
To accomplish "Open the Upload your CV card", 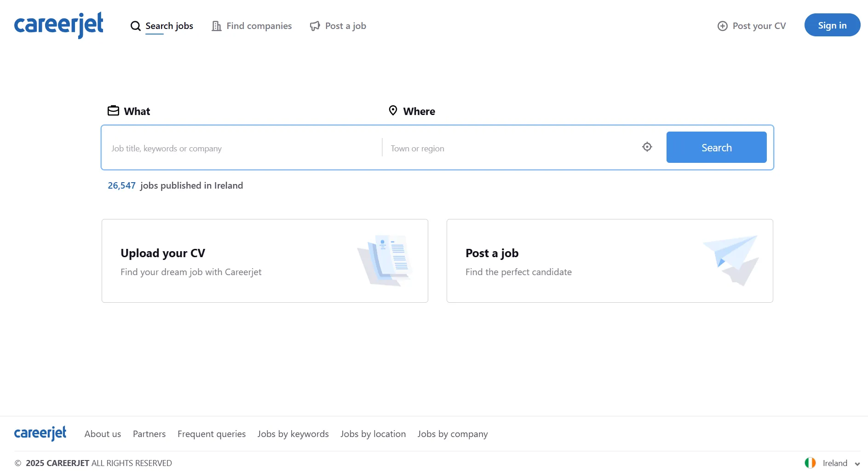I will click(265, 261).
